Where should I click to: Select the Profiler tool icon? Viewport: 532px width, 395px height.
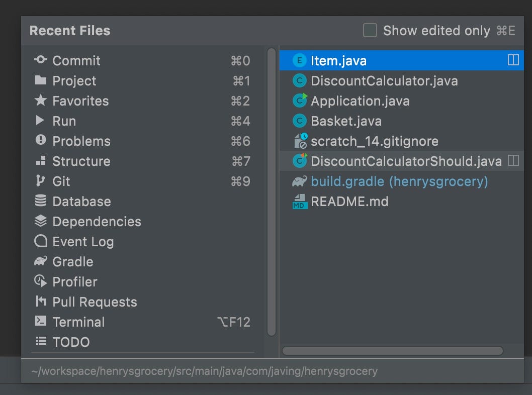[41, 281]
